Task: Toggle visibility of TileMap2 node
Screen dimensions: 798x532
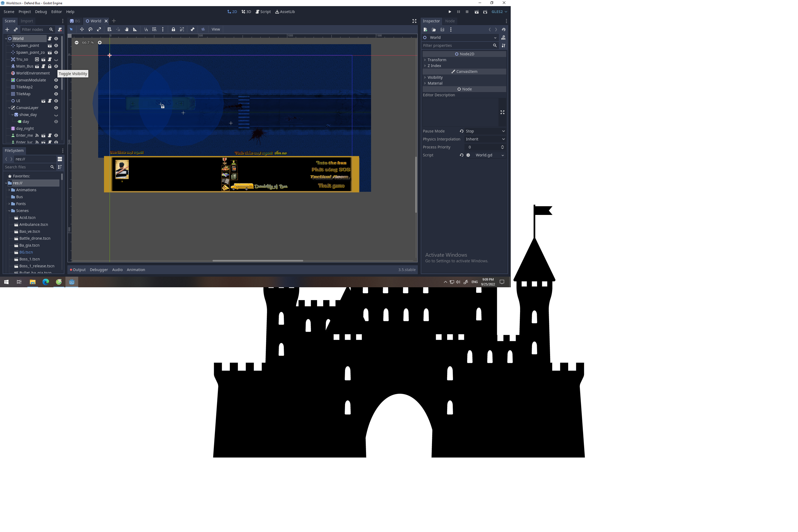Action: click(56, 87)
